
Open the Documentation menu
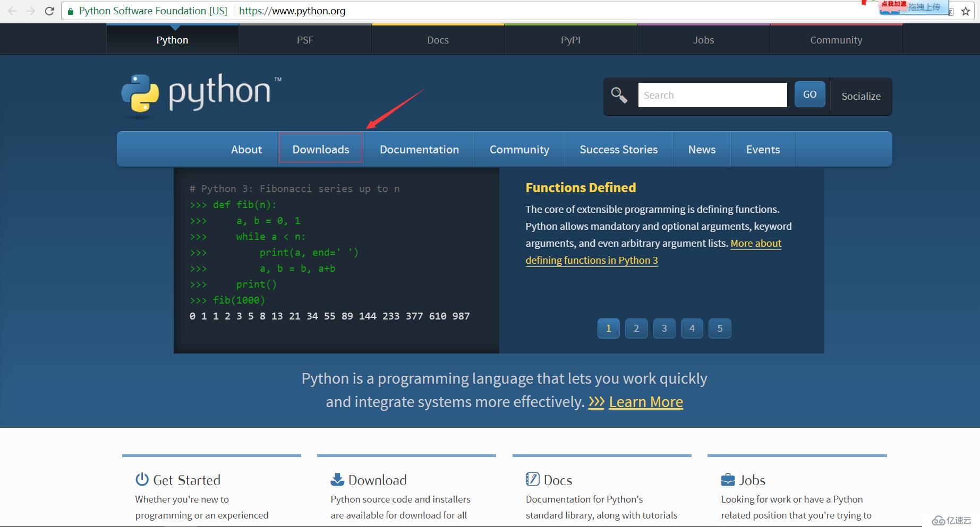pos(419,149)
